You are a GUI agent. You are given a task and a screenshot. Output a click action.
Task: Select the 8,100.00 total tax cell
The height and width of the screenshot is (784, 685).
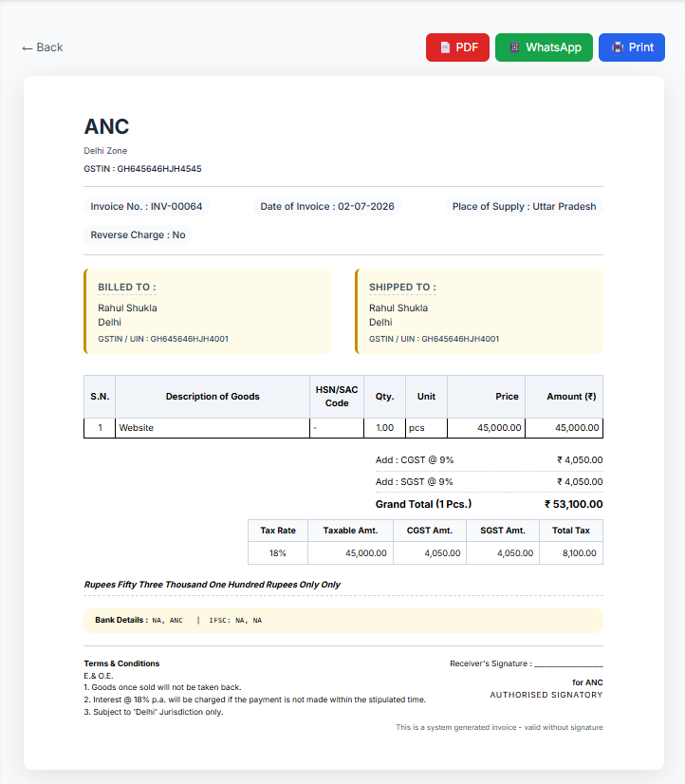571,553
